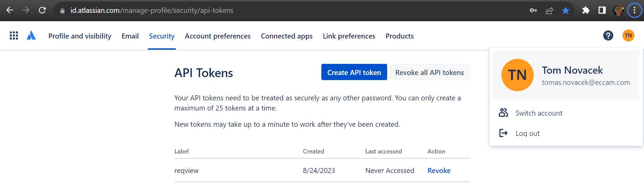
Task: Select Log out from profile menu
Action: [528, 134]
